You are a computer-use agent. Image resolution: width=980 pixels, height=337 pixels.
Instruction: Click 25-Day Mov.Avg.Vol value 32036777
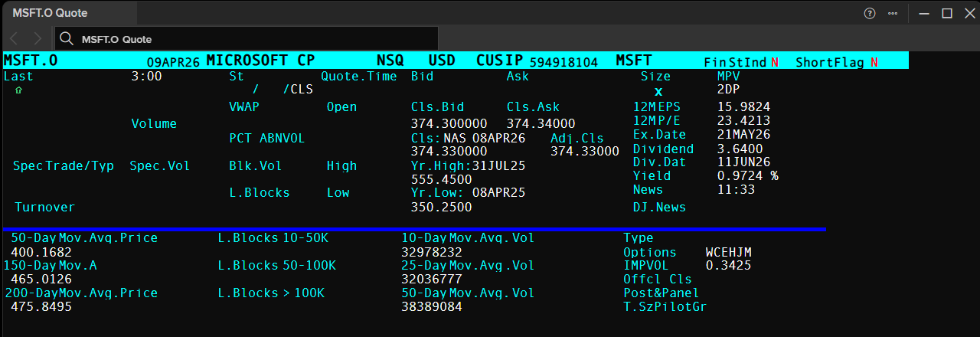432,280
